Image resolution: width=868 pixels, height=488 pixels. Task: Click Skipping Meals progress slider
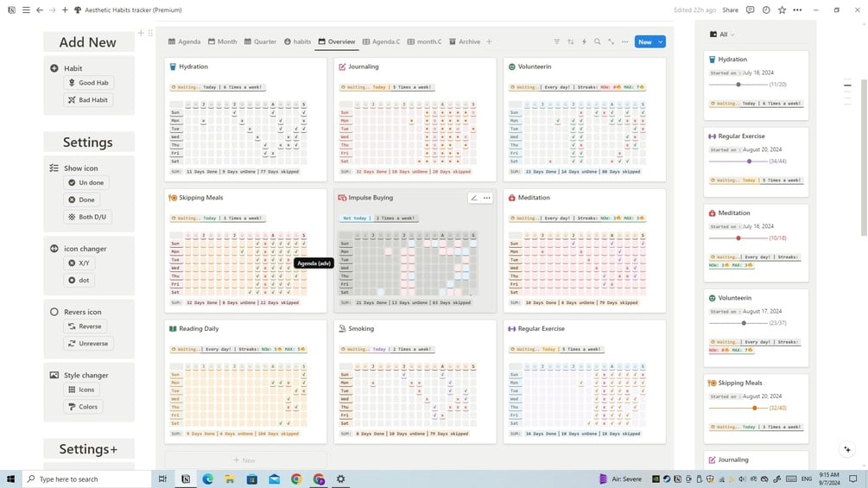[x=738, y=409]
